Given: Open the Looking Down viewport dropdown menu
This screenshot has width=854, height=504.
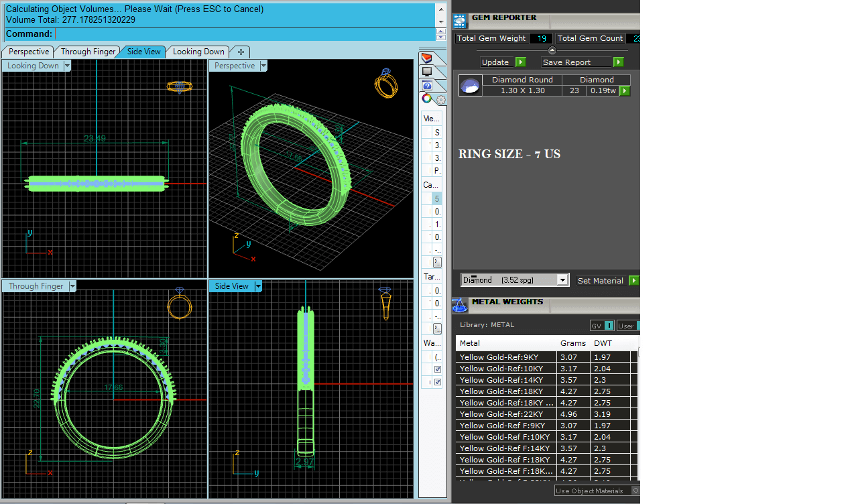Looking at the screenshot, I should [x=67, y=66].
